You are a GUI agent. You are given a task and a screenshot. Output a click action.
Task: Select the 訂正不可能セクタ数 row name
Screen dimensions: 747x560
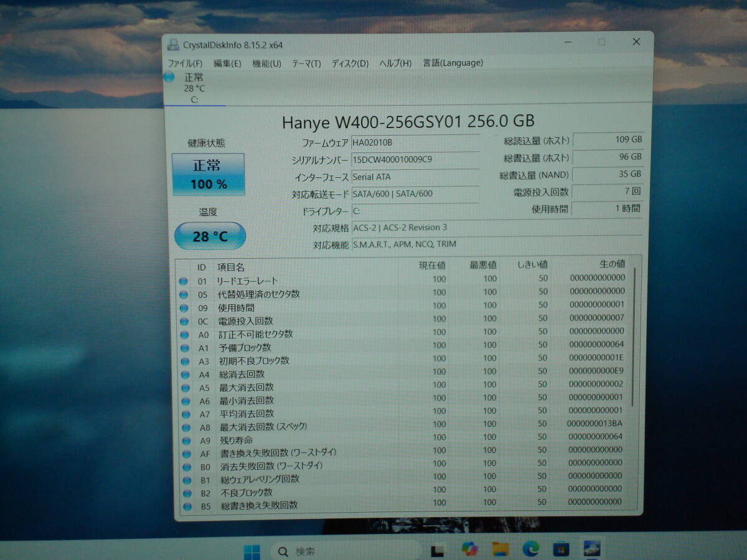coord(255,334)
